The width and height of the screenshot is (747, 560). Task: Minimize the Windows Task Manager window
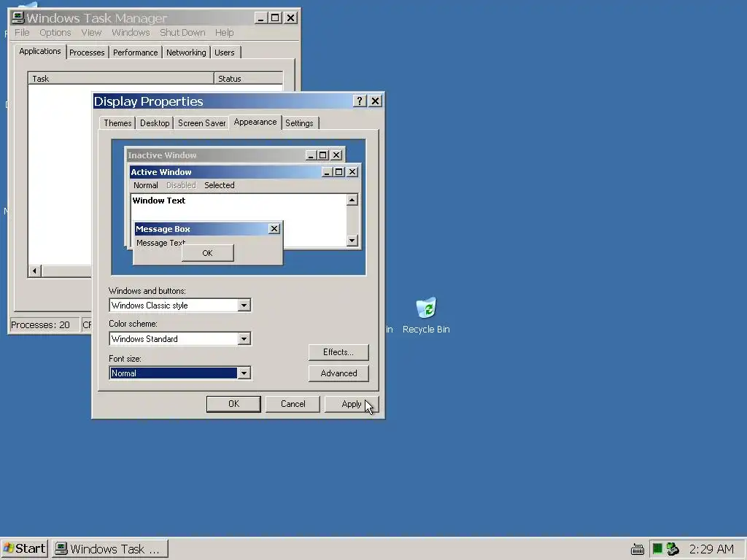[x=260, y=18]
